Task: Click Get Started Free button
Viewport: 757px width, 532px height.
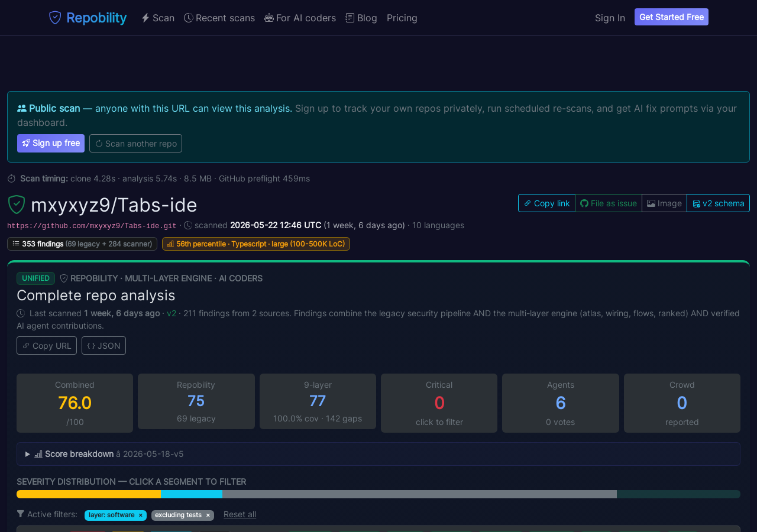Action: point(671,17)
